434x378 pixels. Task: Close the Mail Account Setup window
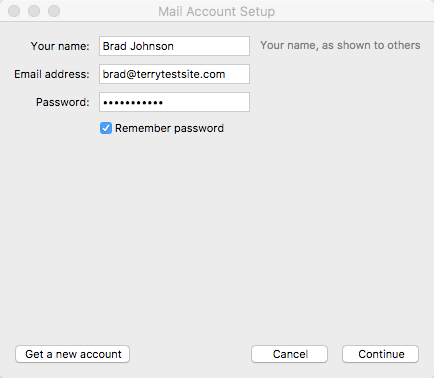(14, 11)
